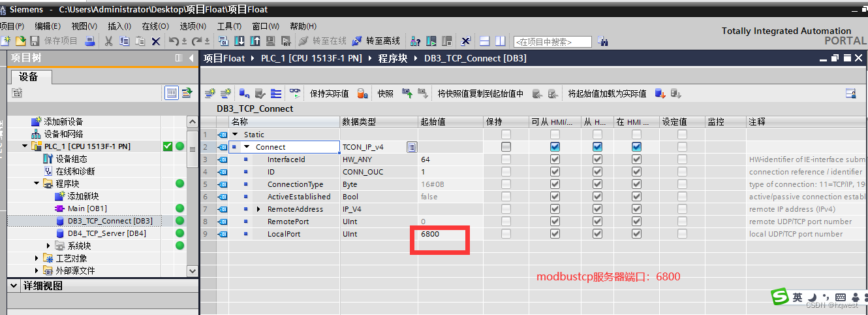This screenshot has height=315, width=868.
Task: Click the Undo arrow icon
Action: 174,41
